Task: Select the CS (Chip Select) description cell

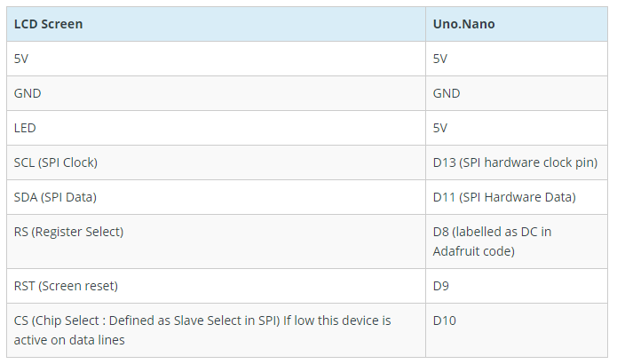Action: click(216, 330)
